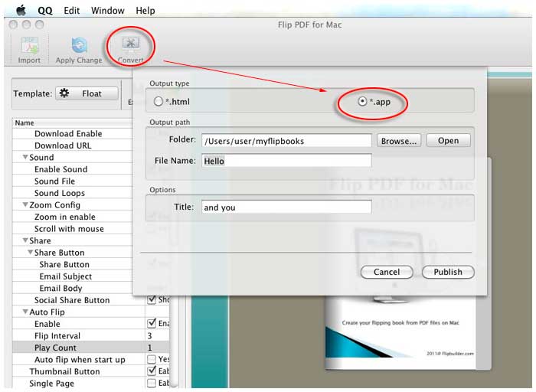
Task: Select the Play Count row
Action: pyautogui.click(x=90, y=348)
